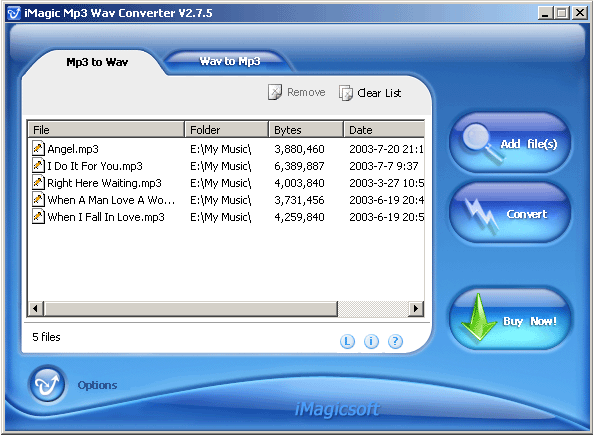Click the green download arrow icon
This screenshot has width=593, height=435.
478,317
